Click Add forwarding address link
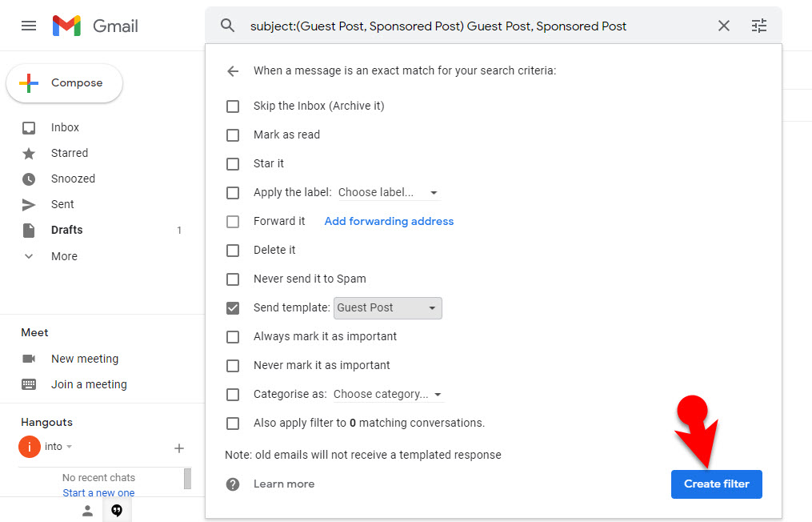 [389, 222]
